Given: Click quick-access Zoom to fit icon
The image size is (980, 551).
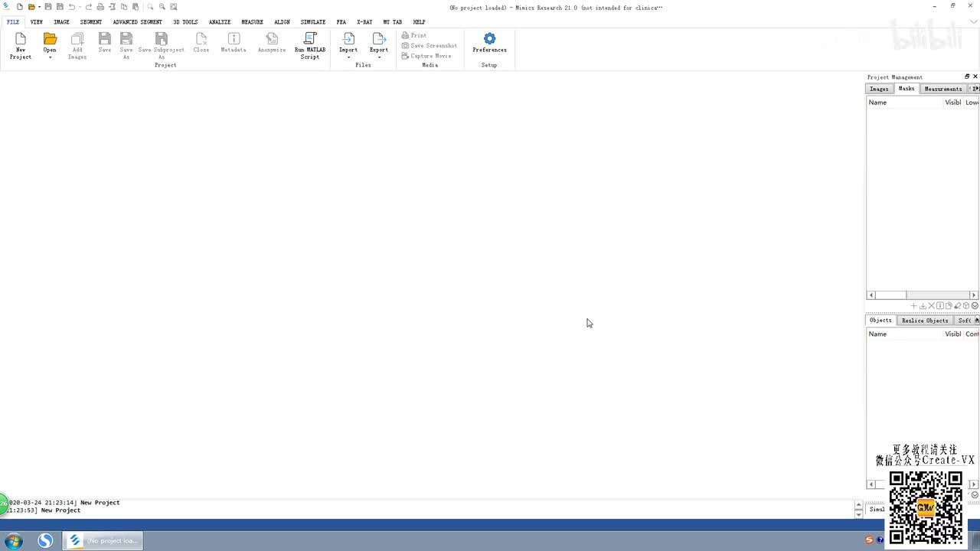Looking at the screenshot, I should pos(174,7).
